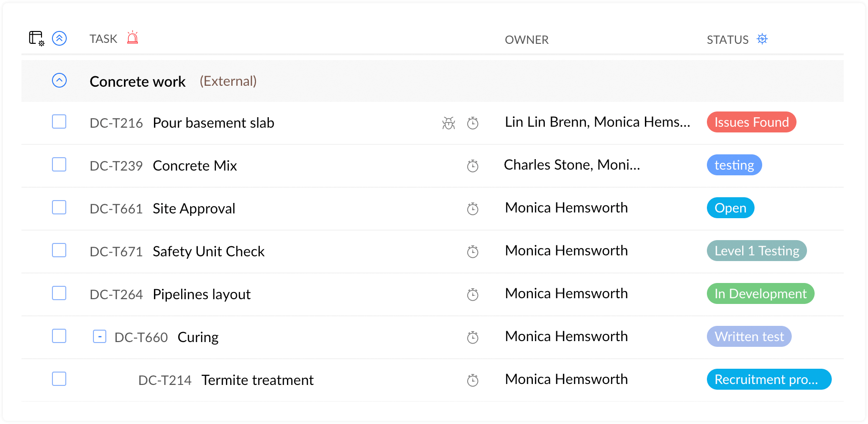The height and width of the screenshot is (424, 868).
Task: Click the bug icon on Pour basement slab
Action: (449, 123)
